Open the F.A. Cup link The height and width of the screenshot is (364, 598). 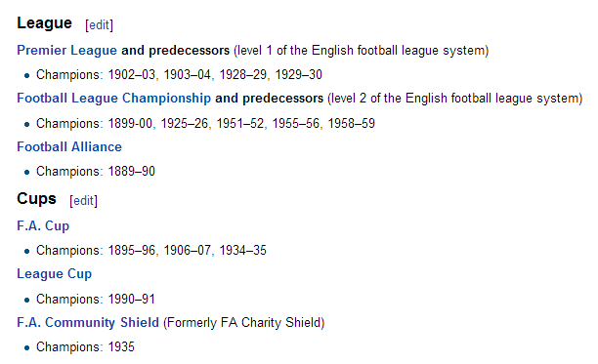coord(43,225)
